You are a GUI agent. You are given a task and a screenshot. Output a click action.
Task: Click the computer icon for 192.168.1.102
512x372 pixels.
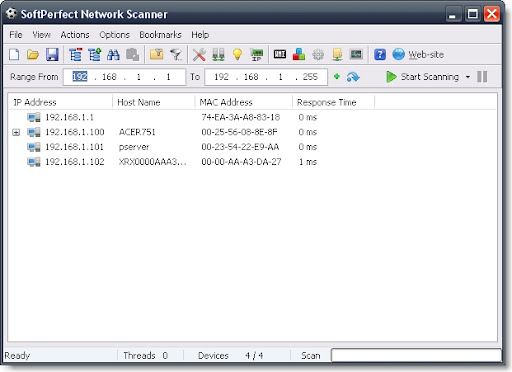pos(34,162)
